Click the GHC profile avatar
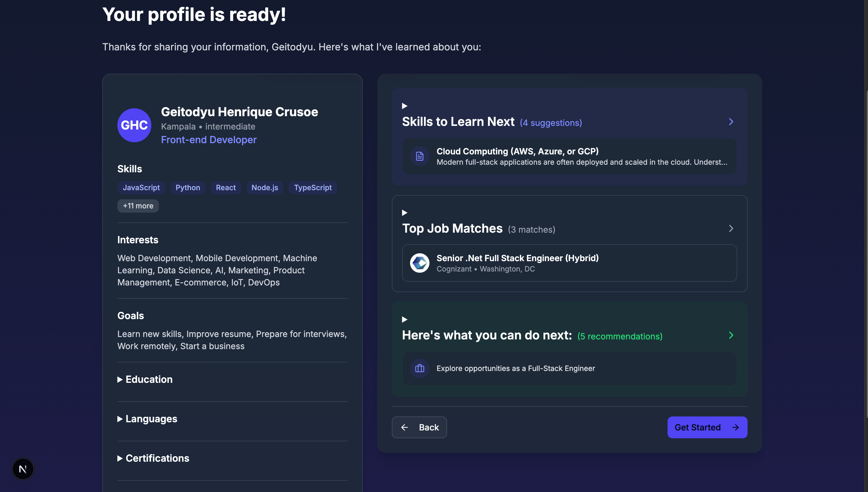This screenshot has height=492, width=868. coord(134,125)
